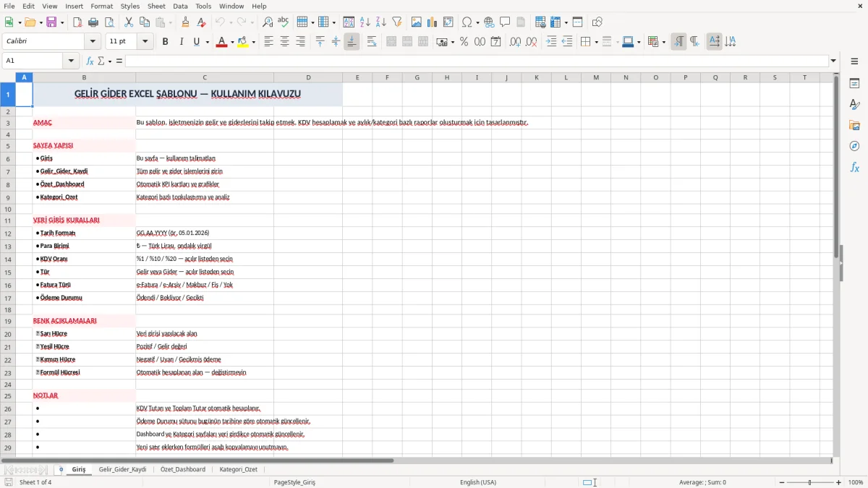The height and width of the screenshot is (488, 868).
Task: Insert a hyperlink
Action: pyautogui.click(x=489, y=22)
